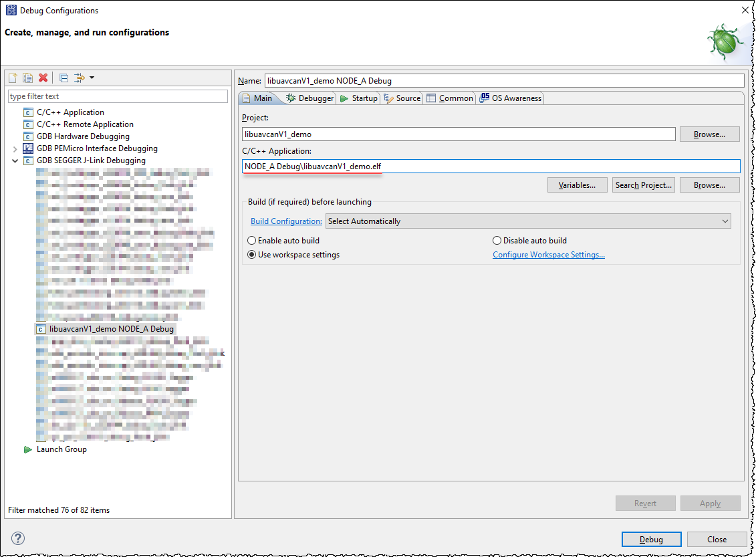
Task: Select Enable auto build radio button
Action: [x=252, y=241]
